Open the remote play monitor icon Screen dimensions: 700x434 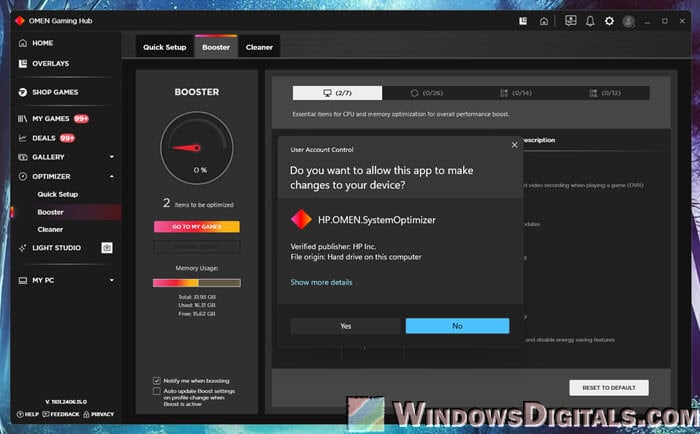[x=571, y=21]
